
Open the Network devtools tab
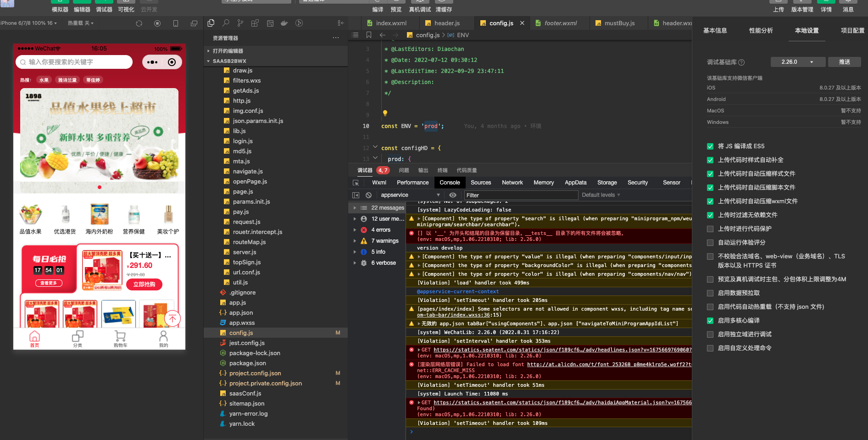(x=512, y=183)
